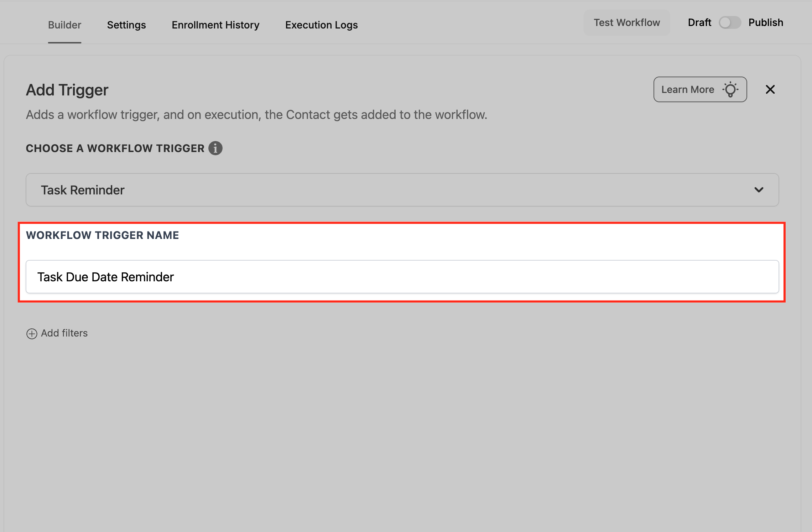Click the Publish label
812x532 pixels.
(x=766, y=22)
